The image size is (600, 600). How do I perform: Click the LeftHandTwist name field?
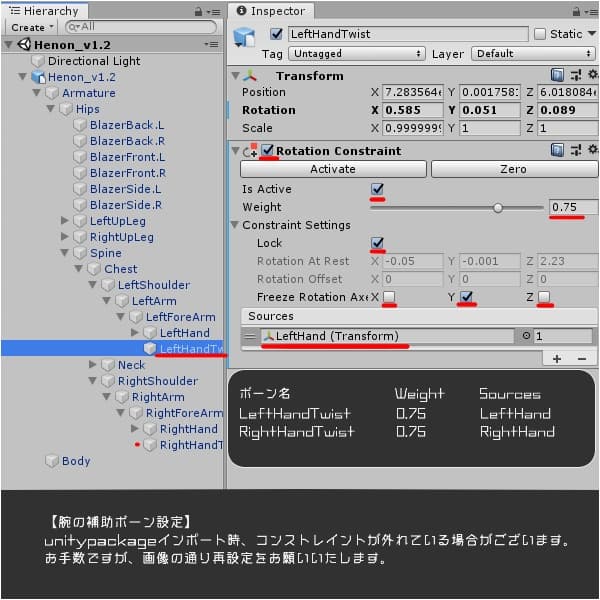[x=408, y=34]
